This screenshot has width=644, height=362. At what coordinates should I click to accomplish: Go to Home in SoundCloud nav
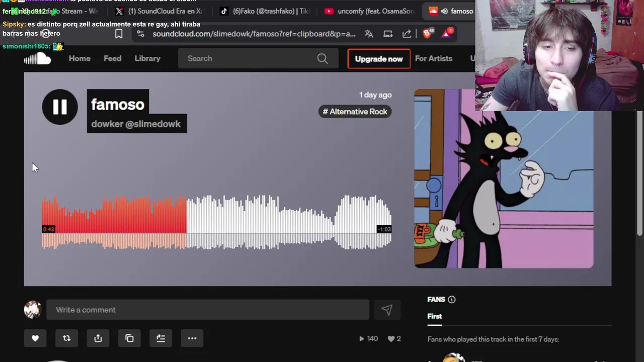(79, 58)
